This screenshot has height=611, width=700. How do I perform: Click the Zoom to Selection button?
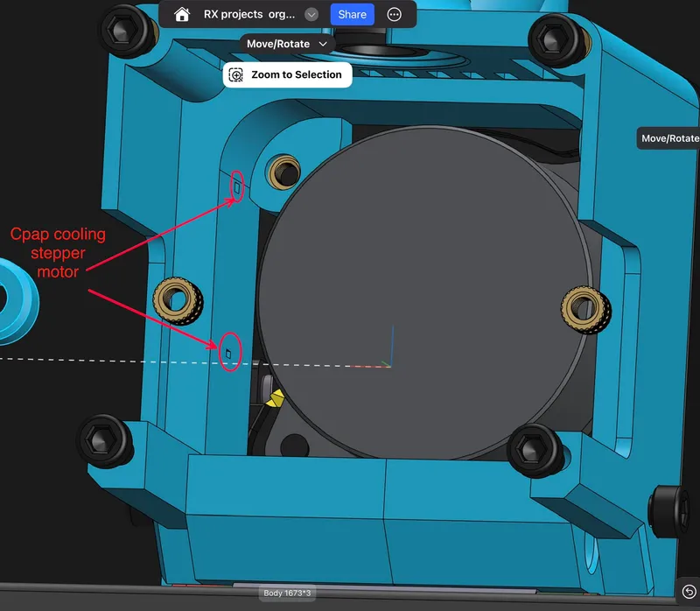pyautogui.click(x=288, y=74)
